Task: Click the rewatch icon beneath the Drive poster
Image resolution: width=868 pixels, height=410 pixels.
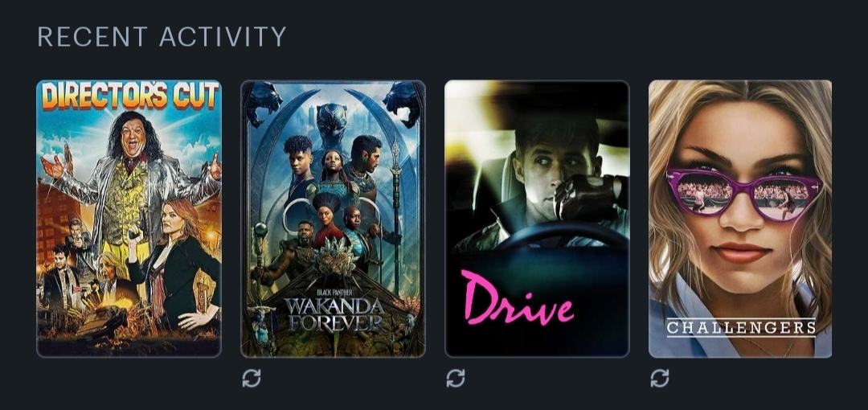Action: 456,379
